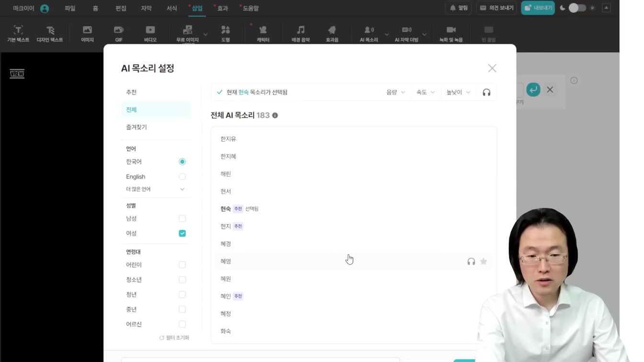Open 알림 notifications
Viewport: 644px width, 362px height.
(x=459, y=8)
